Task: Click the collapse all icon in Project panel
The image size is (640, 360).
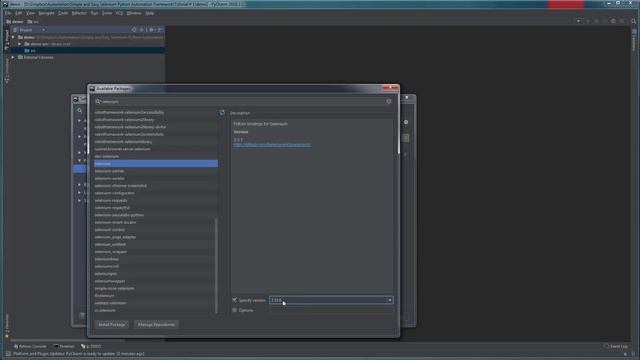Action: (142, 30)
